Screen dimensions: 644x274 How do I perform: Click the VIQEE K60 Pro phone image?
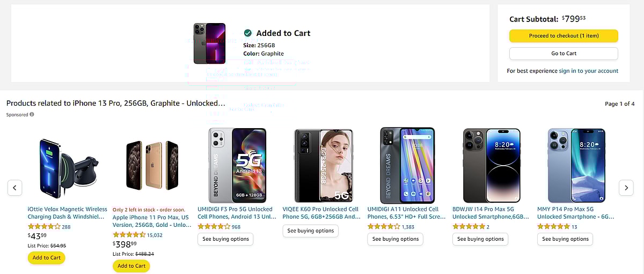pos(323,164)
